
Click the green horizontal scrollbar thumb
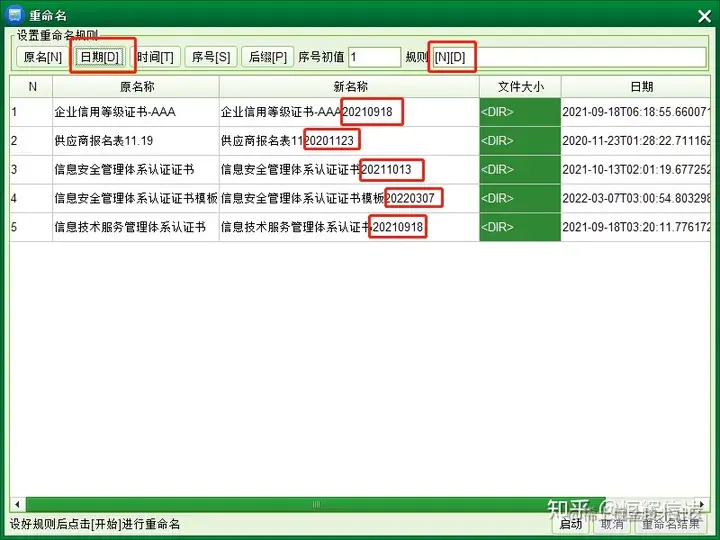316,504
